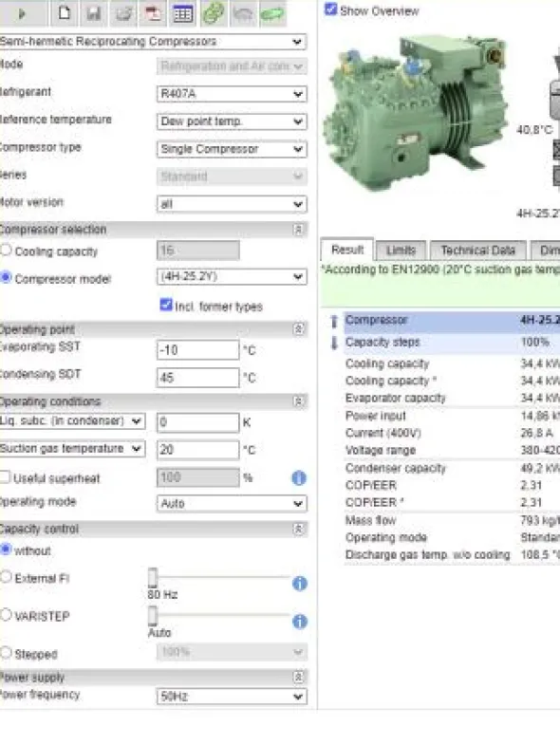Click the save floppy disk icon

point(94,13)
